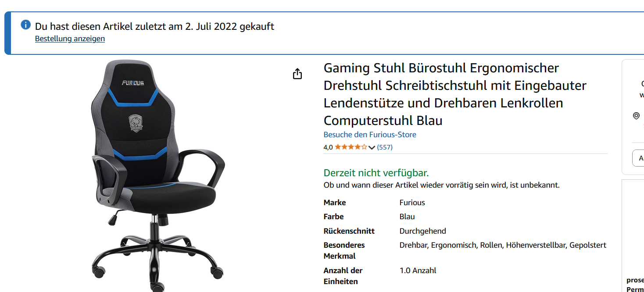The image size is (644, 292).
Task: Open the Bestellung anzeigen link
Action: point(70,39)
